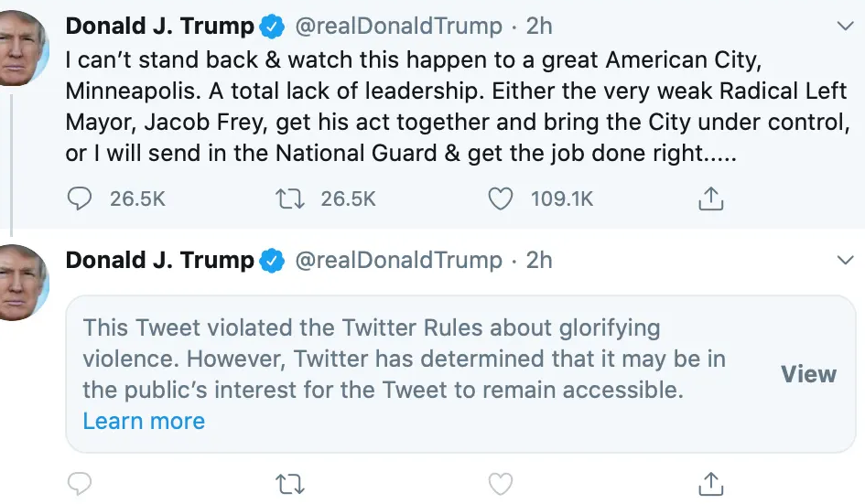Share the first tweet about Minneapolis
The height and width of the screenshot is (504, 865).
pos(711,198)
